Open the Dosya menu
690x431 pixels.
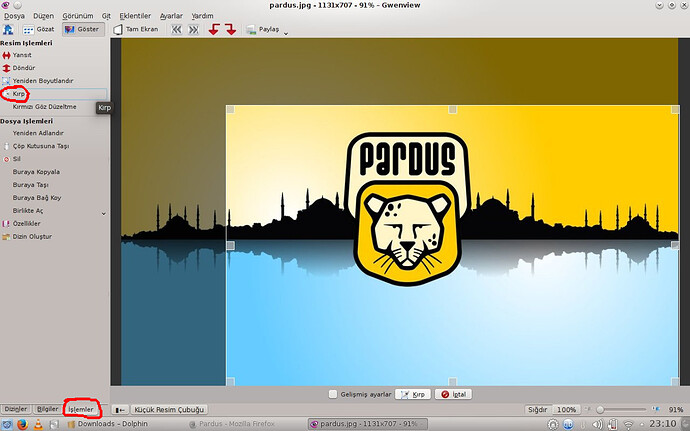click(14, 16)
